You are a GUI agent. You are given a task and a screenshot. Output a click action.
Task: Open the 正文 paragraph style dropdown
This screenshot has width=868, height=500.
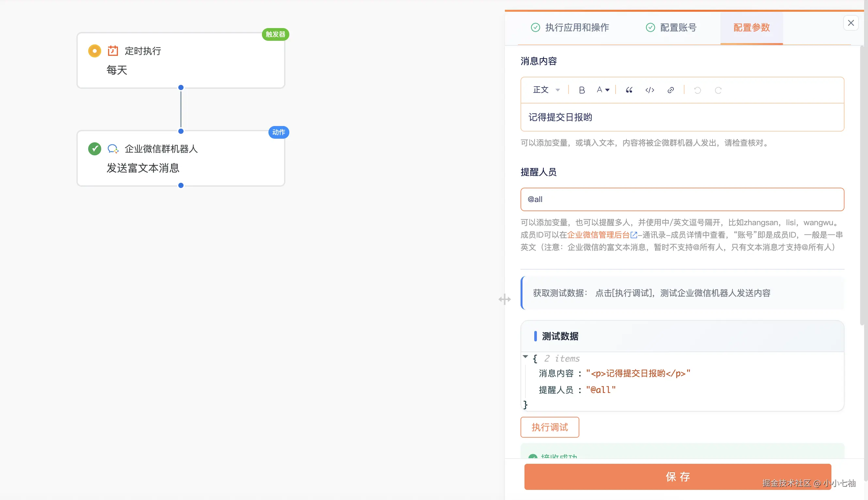pos(546,90)
